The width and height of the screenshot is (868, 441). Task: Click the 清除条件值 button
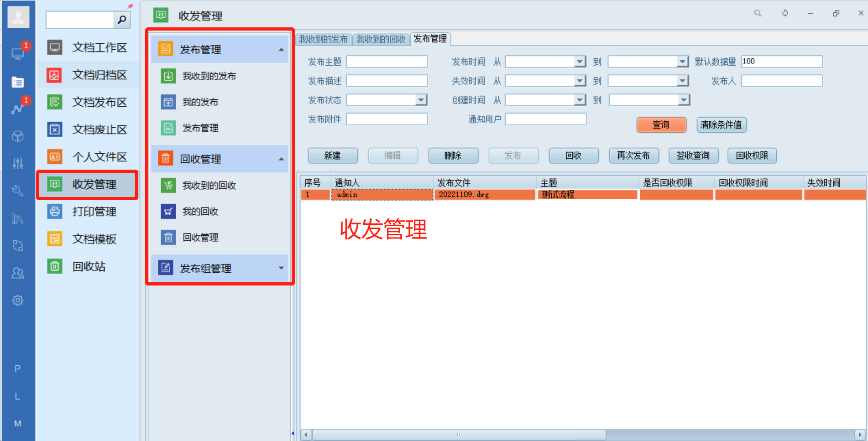721,125
